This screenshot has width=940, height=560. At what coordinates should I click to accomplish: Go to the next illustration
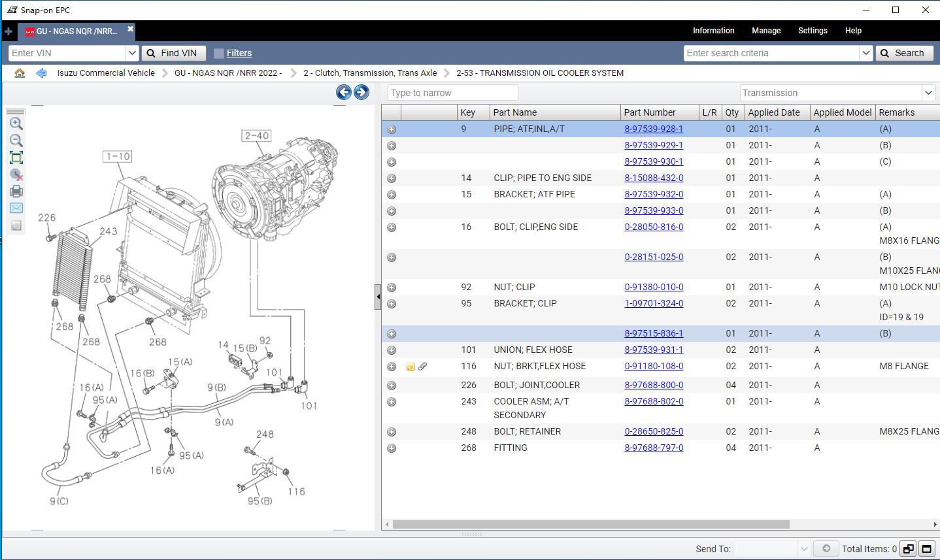pos(361,92)
